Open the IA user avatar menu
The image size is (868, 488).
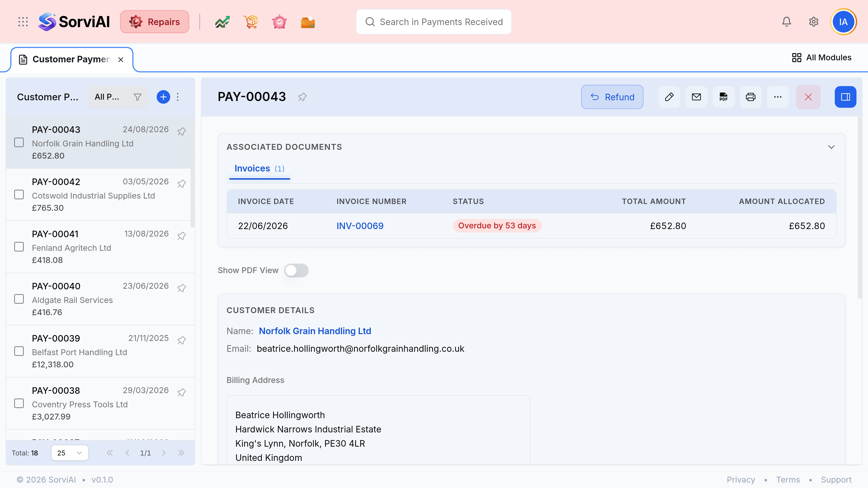843,22
